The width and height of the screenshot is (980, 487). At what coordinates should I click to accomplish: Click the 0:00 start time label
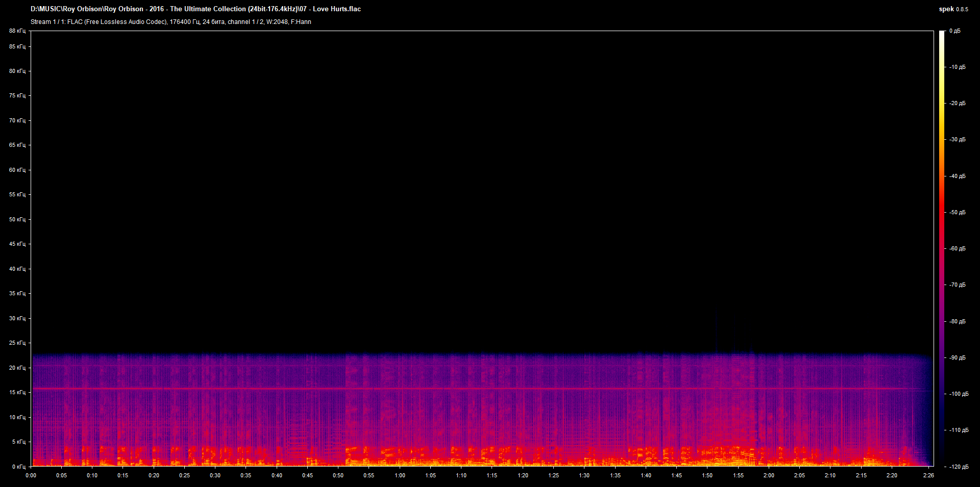tap(31, 475)
